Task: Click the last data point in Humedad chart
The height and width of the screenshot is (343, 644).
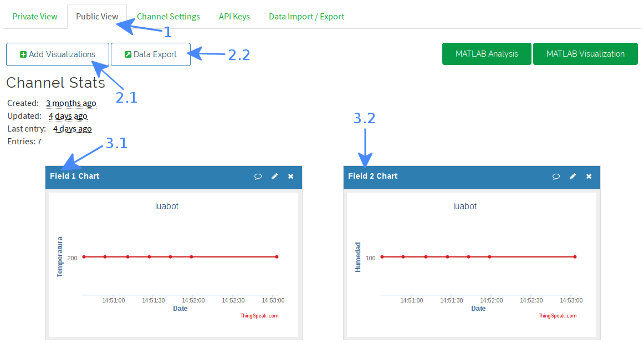Action: (575, 257)
